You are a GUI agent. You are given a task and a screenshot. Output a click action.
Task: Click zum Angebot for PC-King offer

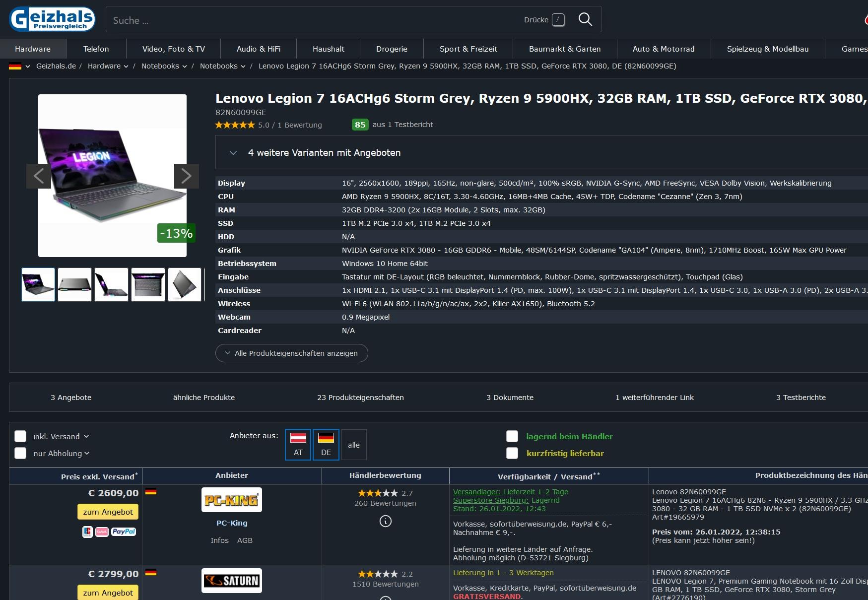108,512
